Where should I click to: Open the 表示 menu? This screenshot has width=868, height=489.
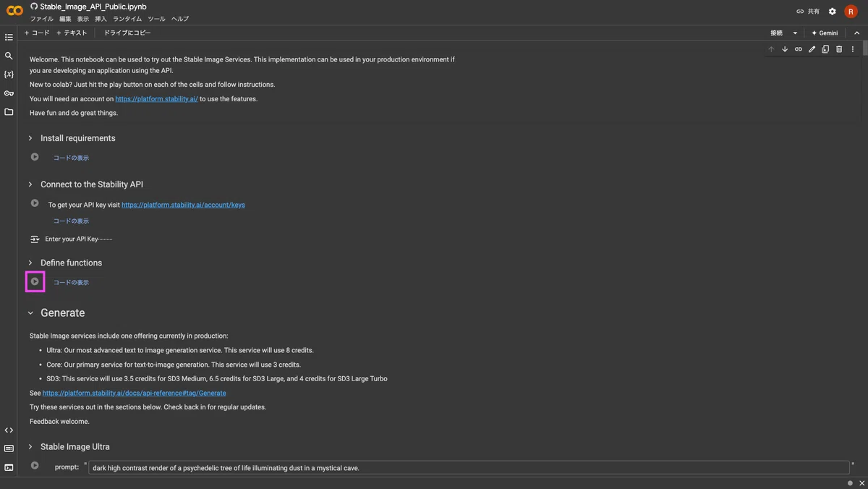pos(83,19)
